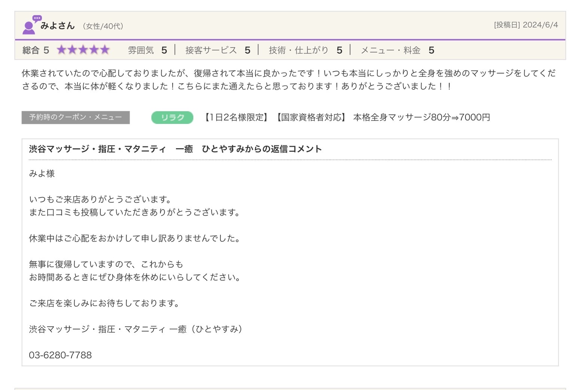Click the purple reviewer avatar icon
588x390 pixels.
click(32, 25)
